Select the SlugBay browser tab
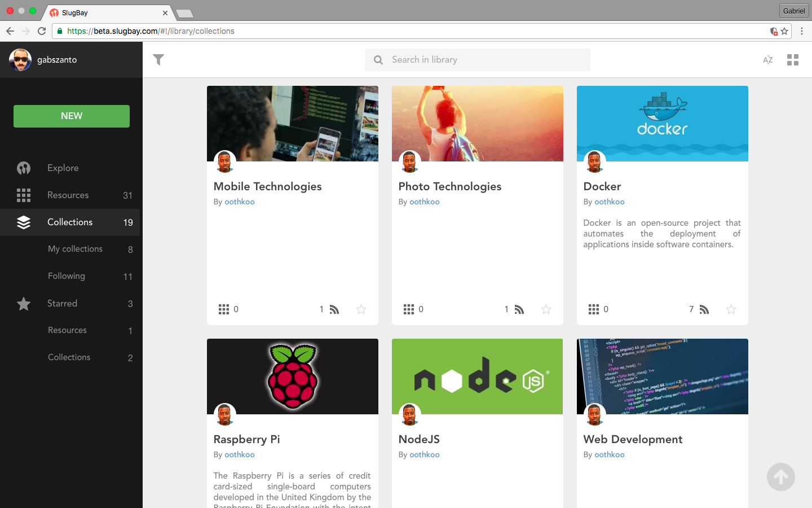 coord(108,12)
